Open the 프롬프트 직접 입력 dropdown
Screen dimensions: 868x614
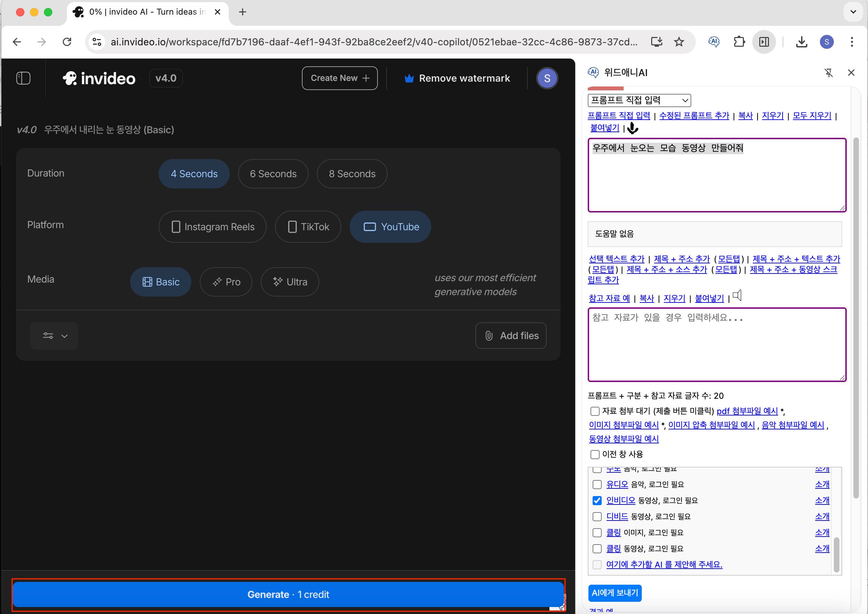coord(639,100)
